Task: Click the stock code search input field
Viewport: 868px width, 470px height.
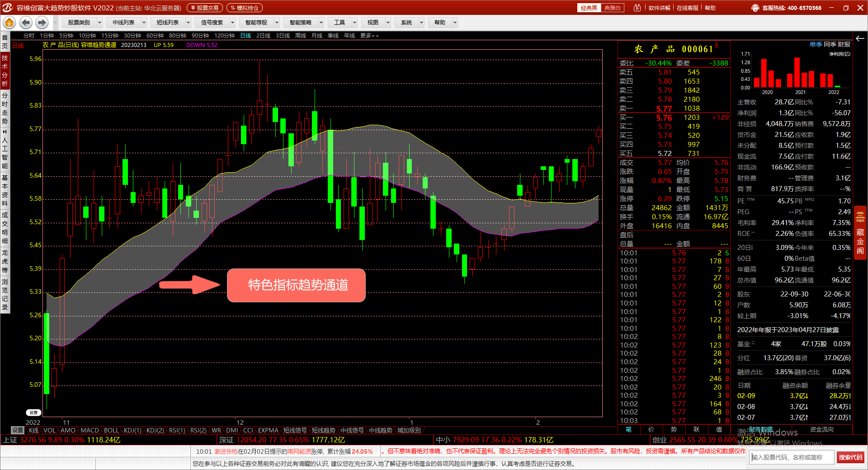Action: [792, 457]
